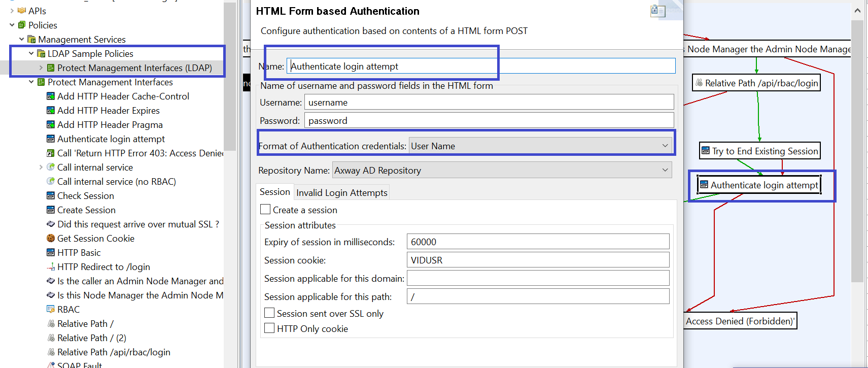Image resolution: width=868 pixels, height=368 pixels.
Task: Click the Call internal service (no RBAC) icon
Action: click(x=51, y=181)
